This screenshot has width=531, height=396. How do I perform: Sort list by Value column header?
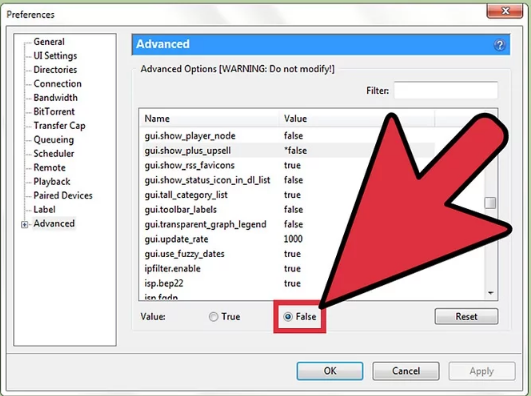(x=357, y=119)
